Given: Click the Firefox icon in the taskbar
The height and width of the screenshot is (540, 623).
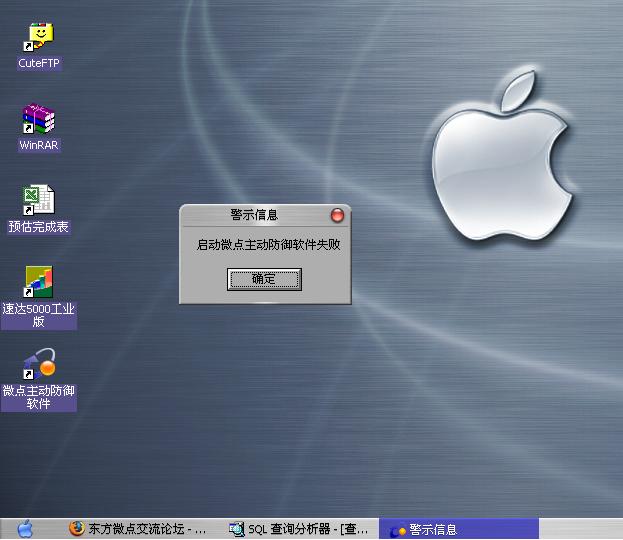Looking at the screenshot, I should coord(77,529).
